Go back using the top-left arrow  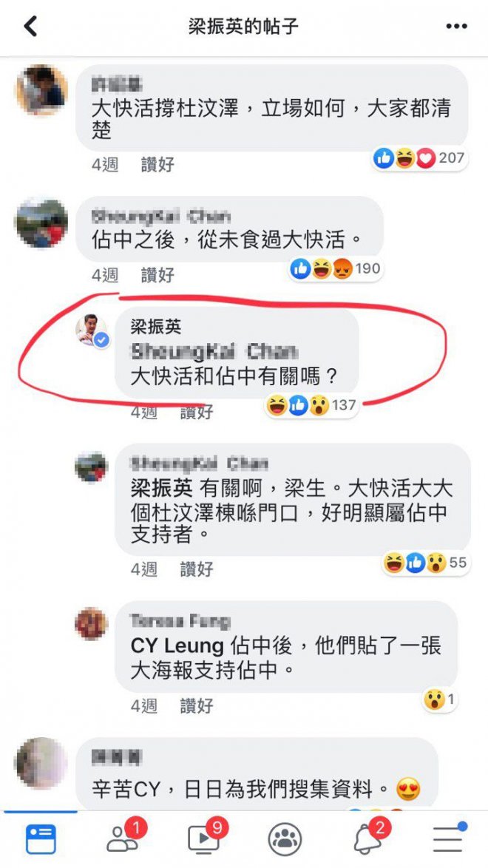[x=30, y=26]
